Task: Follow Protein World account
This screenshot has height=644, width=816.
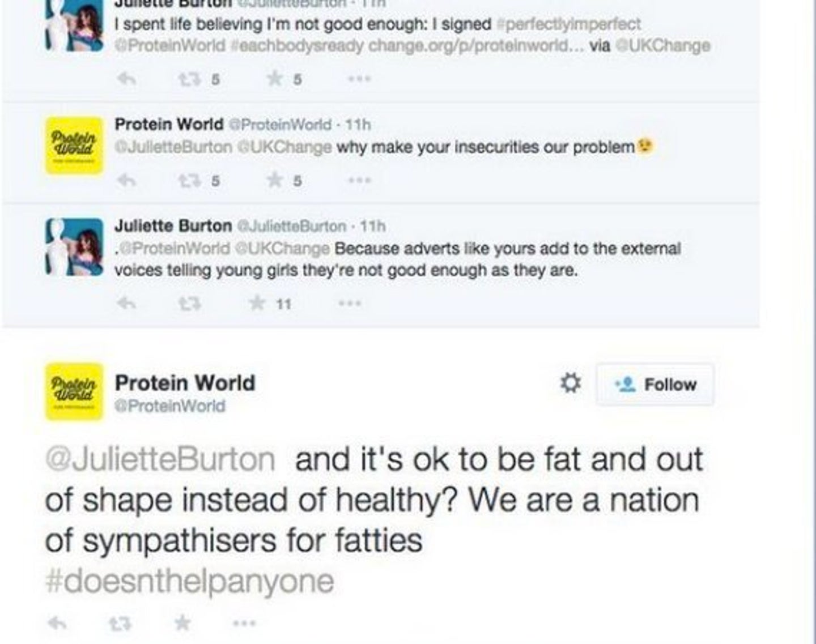Action: click(655, 385)
